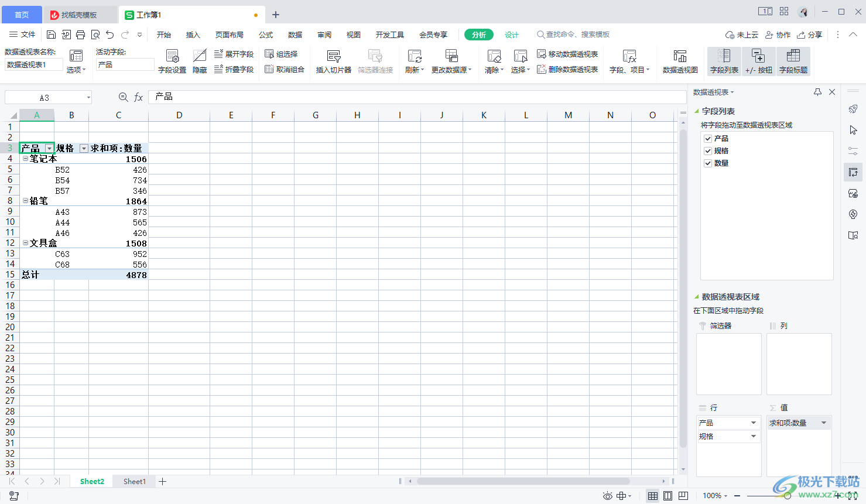Open 字段设置 field settings

click(172, 61)
